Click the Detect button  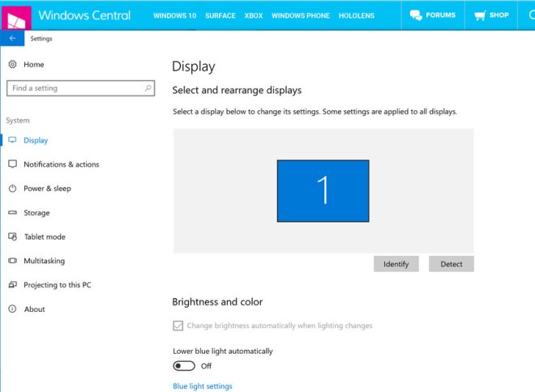(452, 264)
